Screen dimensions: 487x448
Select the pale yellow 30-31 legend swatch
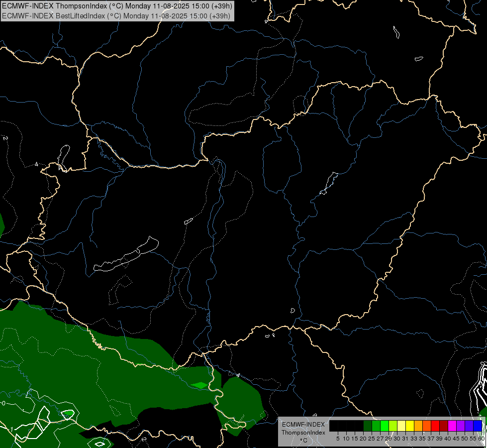tap(401, 426)
